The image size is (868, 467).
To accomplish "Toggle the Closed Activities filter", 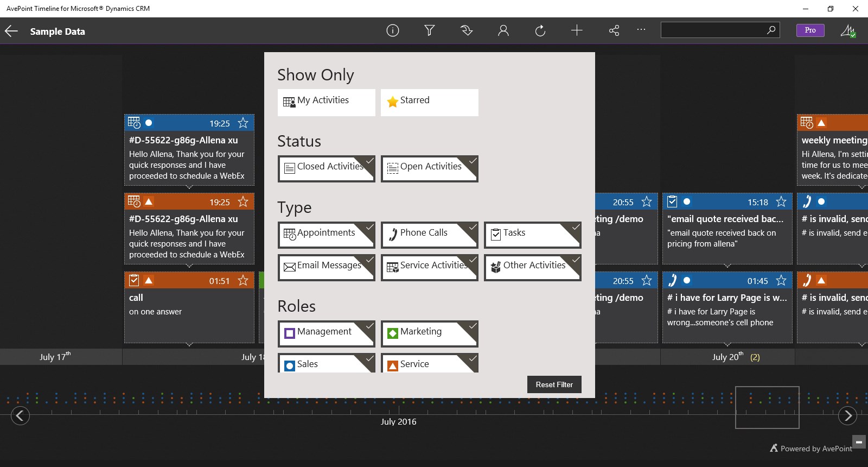I will click(x=327, y=169).
